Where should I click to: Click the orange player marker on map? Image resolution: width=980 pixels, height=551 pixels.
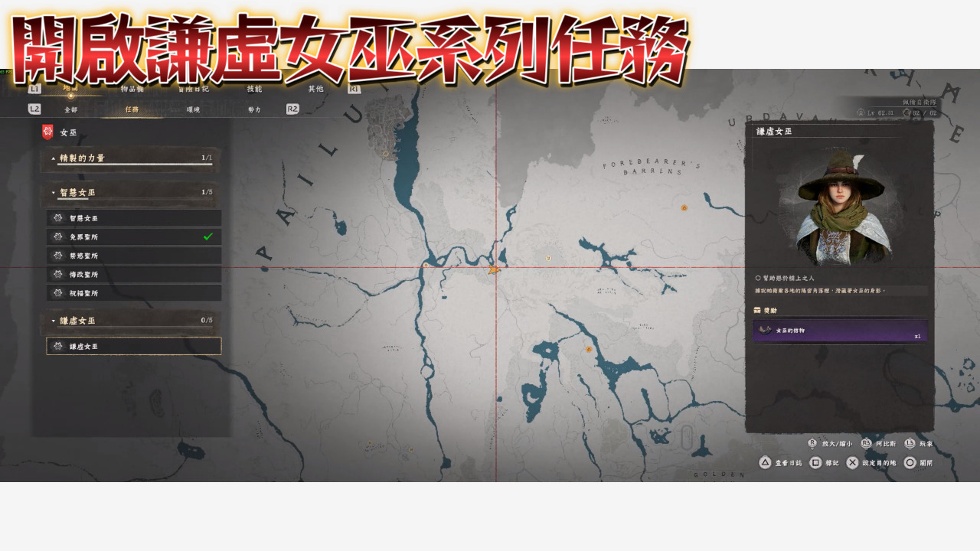click(x=495, y=269)
